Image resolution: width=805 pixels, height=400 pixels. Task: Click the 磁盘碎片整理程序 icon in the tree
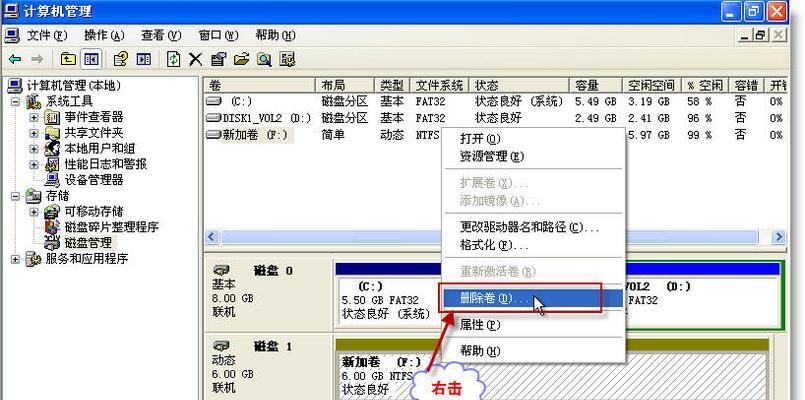(52, 226)
